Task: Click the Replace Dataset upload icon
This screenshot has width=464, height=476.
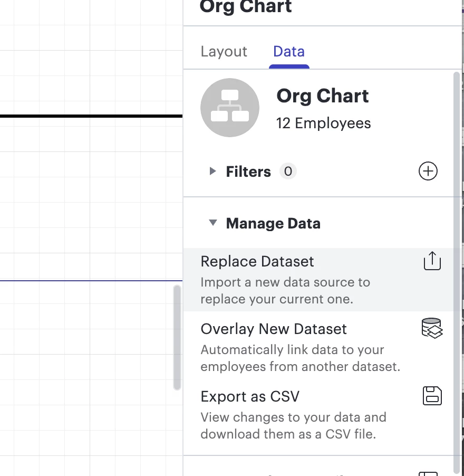Action: (x=432, y=261)
